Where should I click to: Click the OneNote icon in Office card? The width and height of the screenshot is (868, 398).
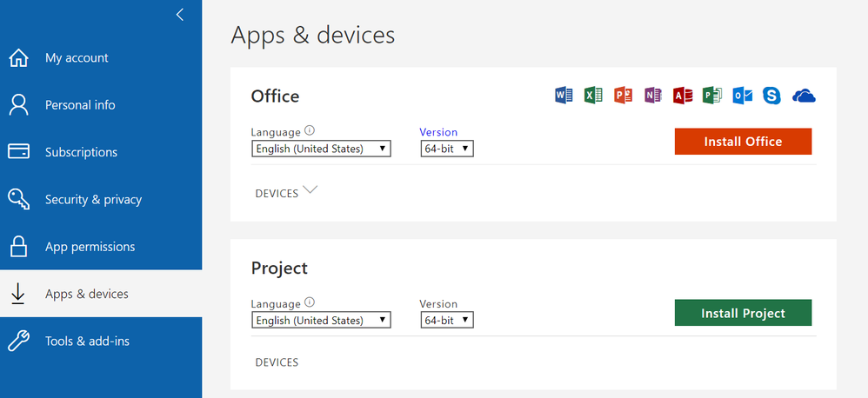tap(653, 95)
